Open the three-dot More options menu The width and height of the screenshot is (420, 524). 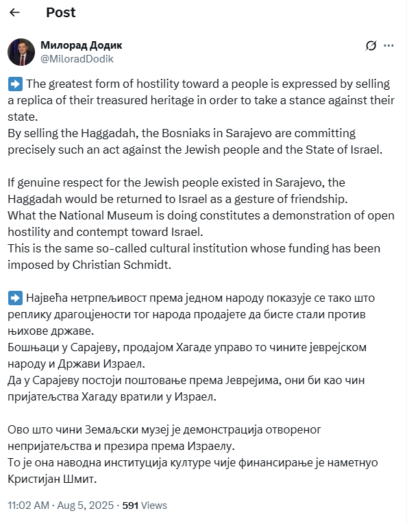pos(388,45)
